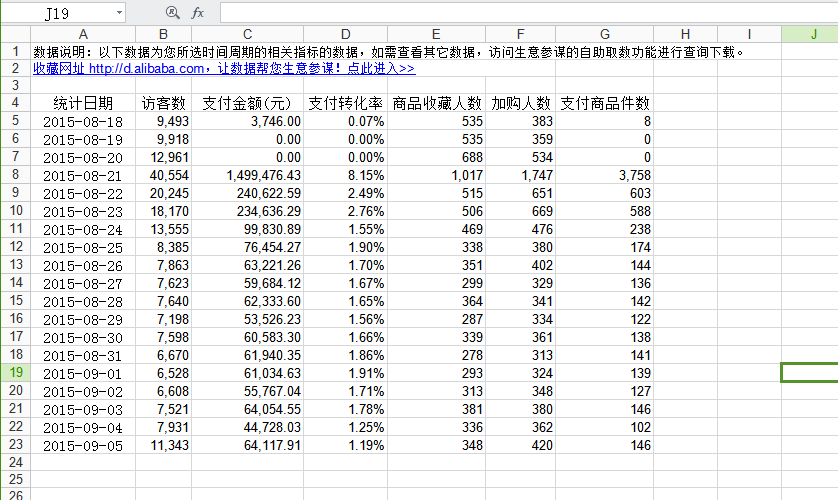The height and width of the screenshot is (500, 838).
Task: Click the magnifier zoom icon beside fx
Action: (x=173, y=13)
